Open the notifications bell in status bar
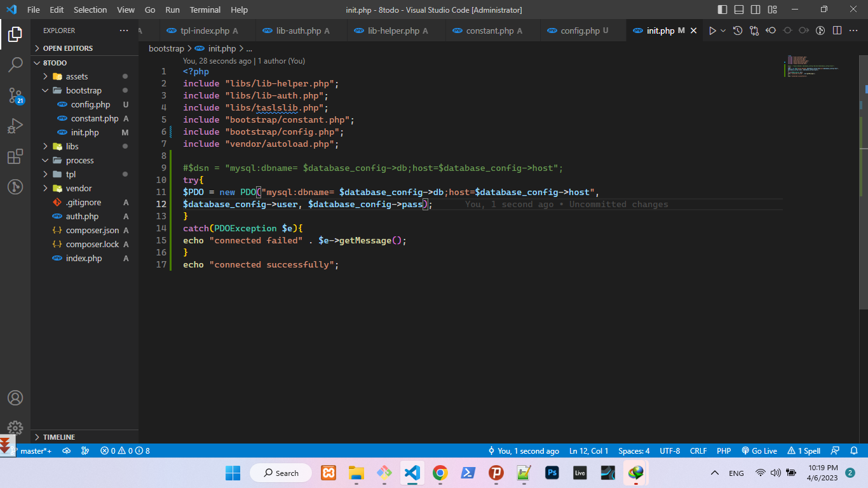 click(x=854, y=451)
